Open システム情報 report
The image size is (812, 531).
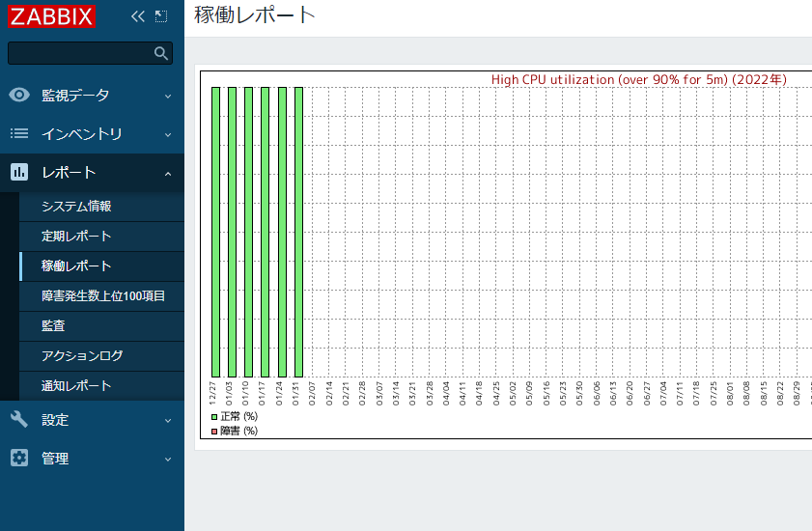pos(76,207)
